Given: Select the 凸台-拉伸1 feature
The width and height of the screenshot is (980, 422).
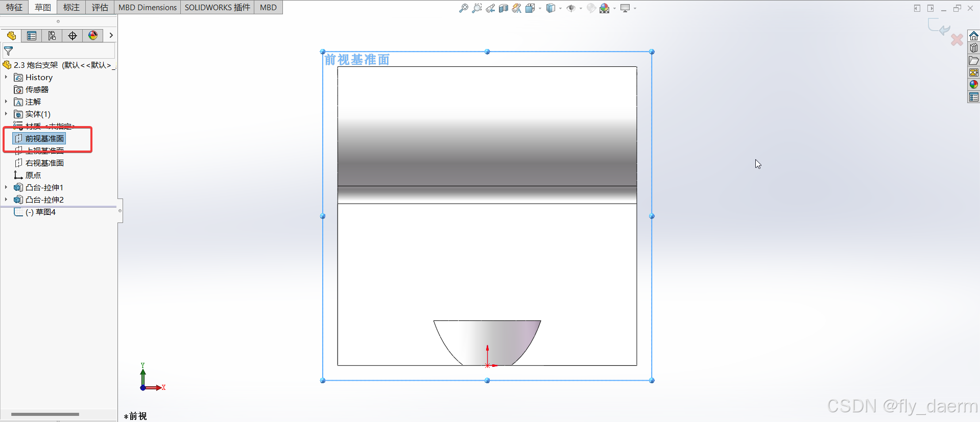Looking at the screenshot, I should (x=39, y=187).
